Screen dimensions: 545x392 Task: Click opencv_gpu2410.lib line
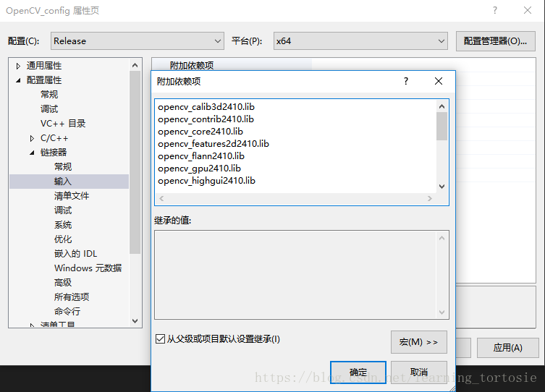(x=199, y=169)
